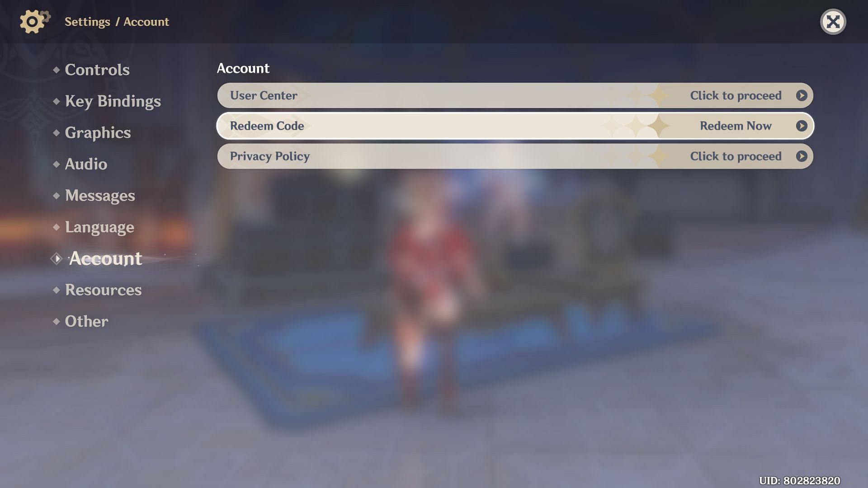Click the UID display at bottom right

point(799,480)
